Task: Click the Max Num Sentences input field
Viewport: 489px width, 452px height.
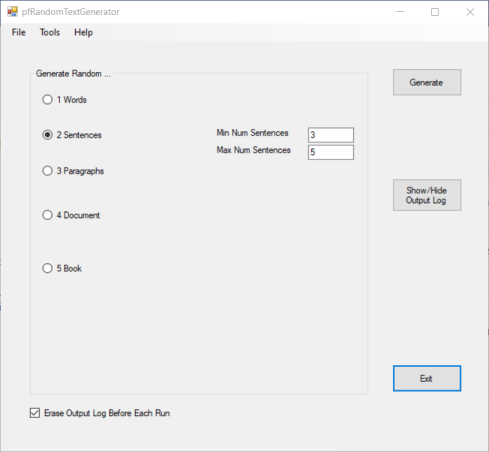Action: 331,152
